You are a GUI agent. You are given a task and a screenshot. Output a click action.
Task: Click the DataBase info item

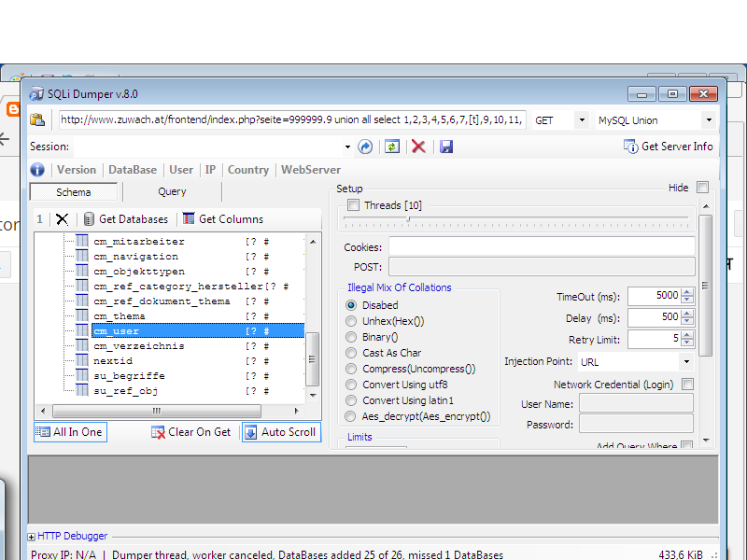coord(133,170)
